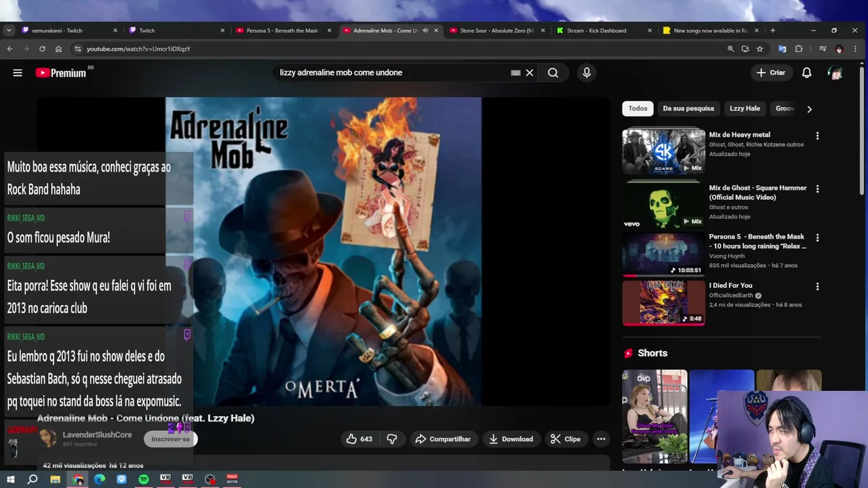Image resolution: width=868 pixels, height=488 pixels.
Task: Click the youtube.com address bar URL
Action: [138, 49]
